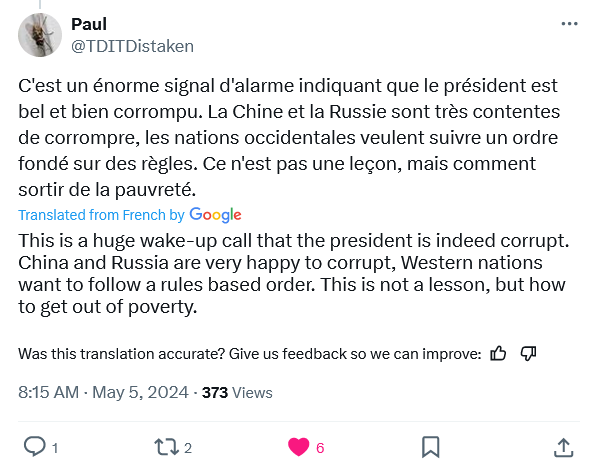The height and width of the screenshot is (473, 598).
Task: Click the repost count number 2
Action: point(188,448)
